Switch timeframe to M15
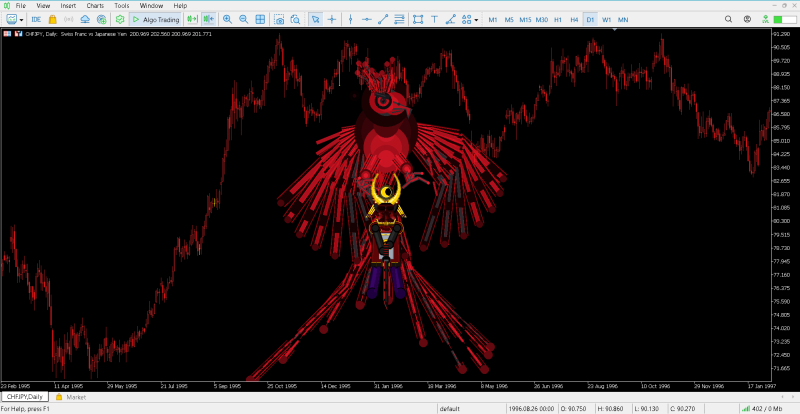The width and height of the screenshot is (800, 414). [526, 20]
